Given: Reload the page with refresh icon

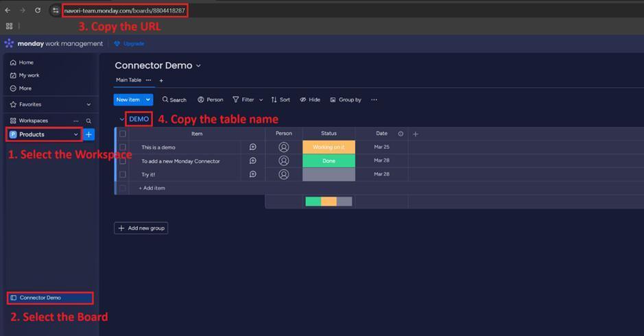Looking at the screenshot, I should point(38,10).
